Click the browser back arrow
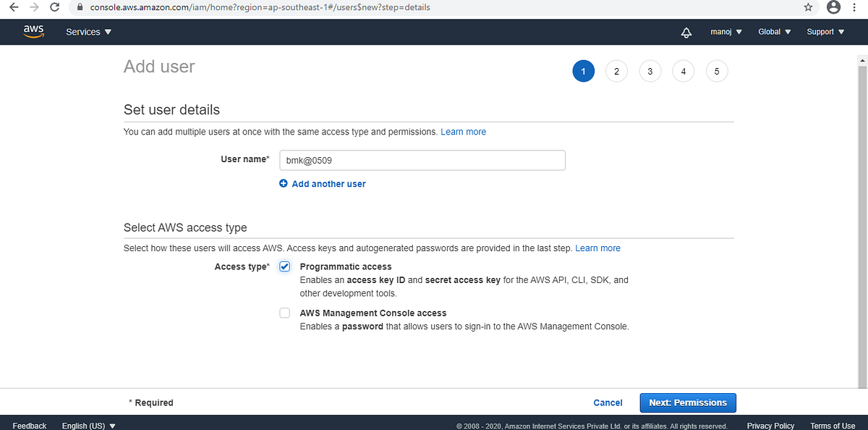Screen dimensions: 868x430 (x=12, y=7)
